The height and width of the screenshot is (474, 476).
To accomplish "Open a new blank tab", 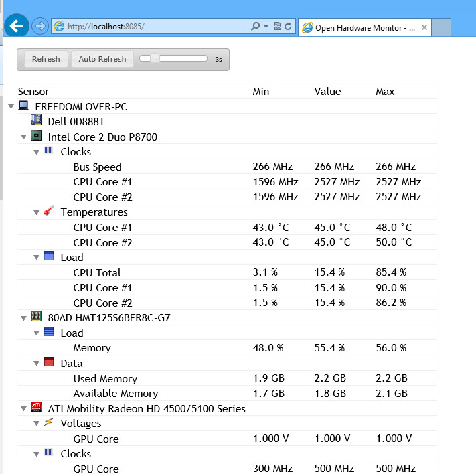I will [441, 27].
